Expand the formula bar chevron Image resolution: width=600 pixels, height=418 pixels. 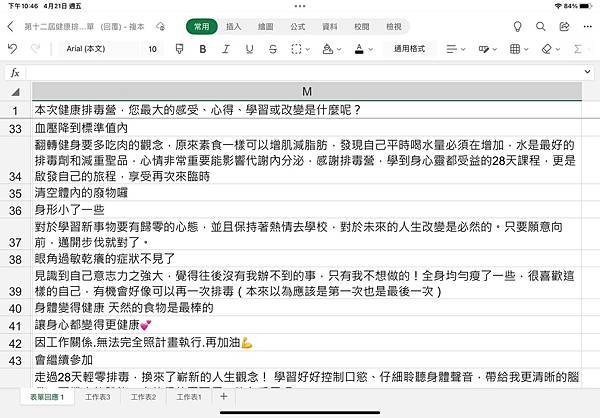[587, 72]
